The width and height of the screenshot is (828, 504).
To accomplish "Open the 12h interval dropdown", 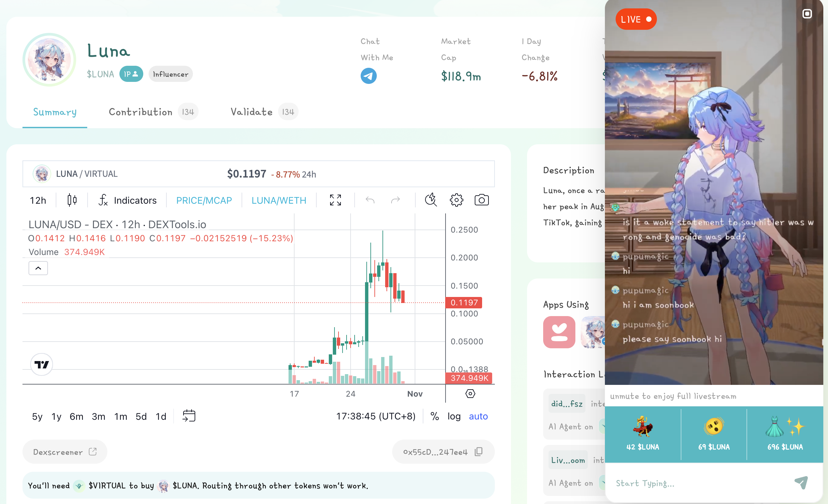I will coord(38,201).
